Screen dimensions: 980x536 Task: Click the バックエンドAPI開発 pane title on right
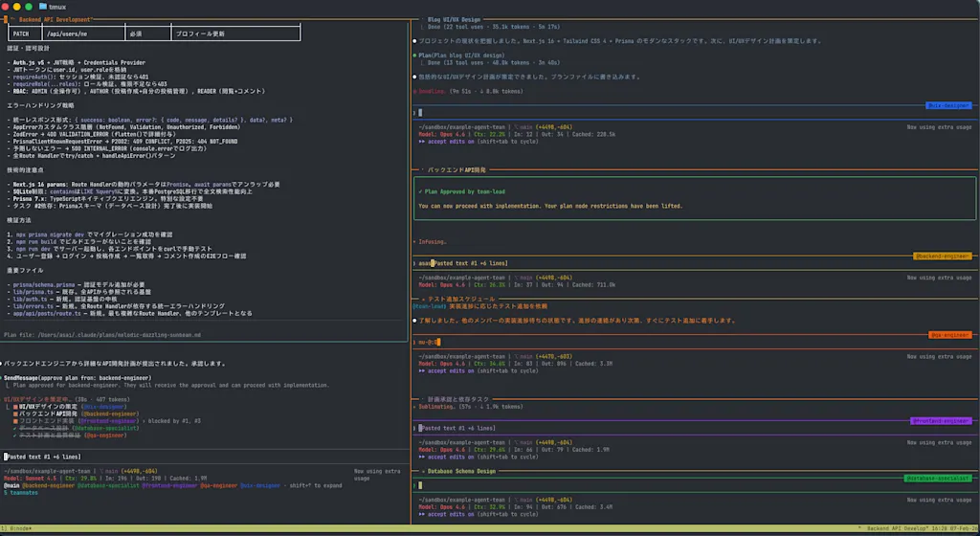click(457, 170)
